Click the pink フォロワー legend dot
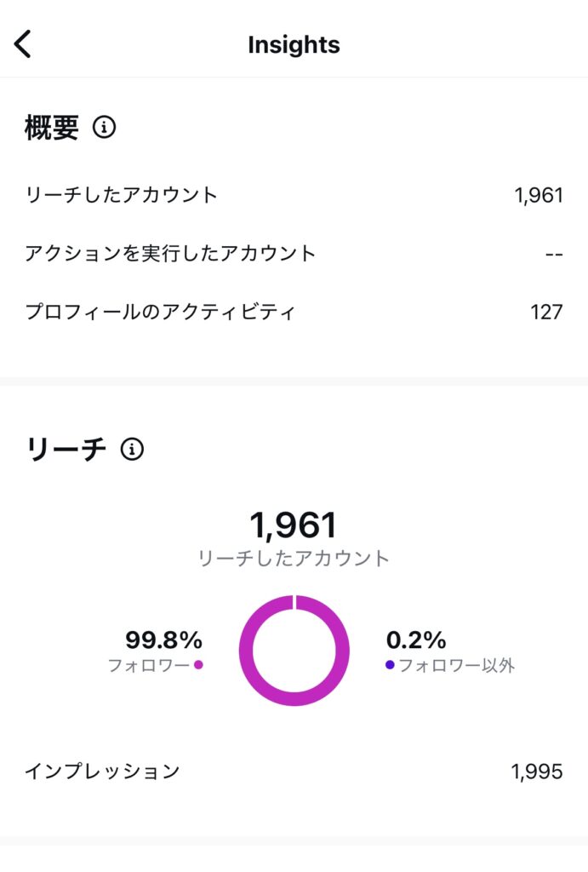Image resolution: width=588 pixels, height=872 pixels. 198,665
